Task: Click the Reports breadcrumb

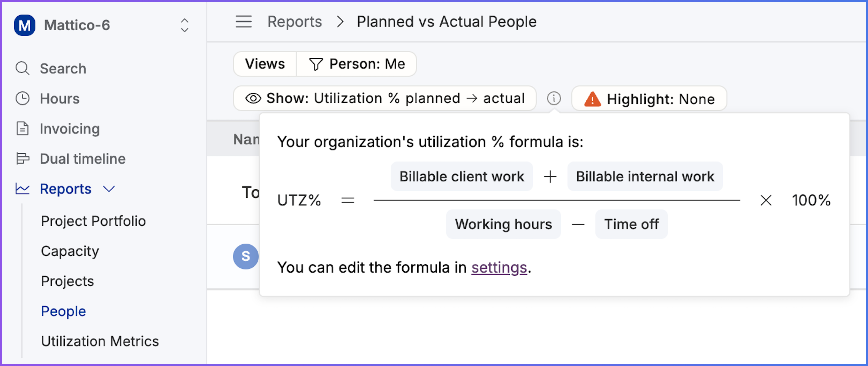Action: tap(295, 22)
